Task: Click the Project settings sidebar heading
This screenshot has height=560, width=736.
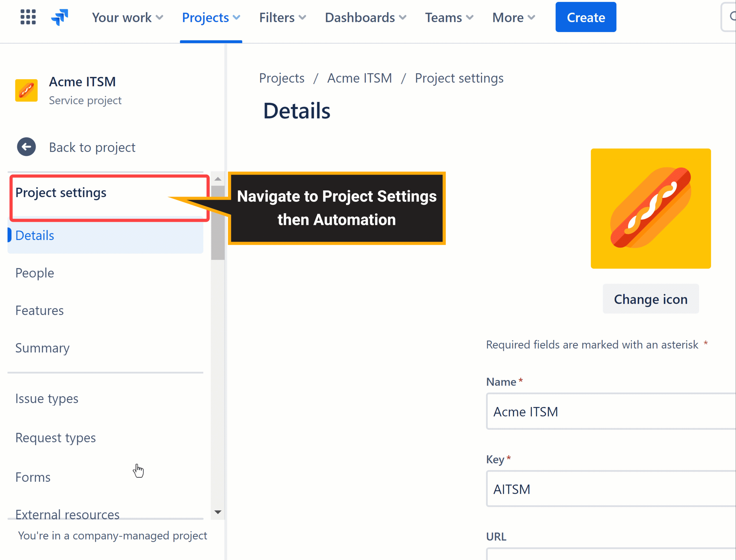Action: pos(61,193)
